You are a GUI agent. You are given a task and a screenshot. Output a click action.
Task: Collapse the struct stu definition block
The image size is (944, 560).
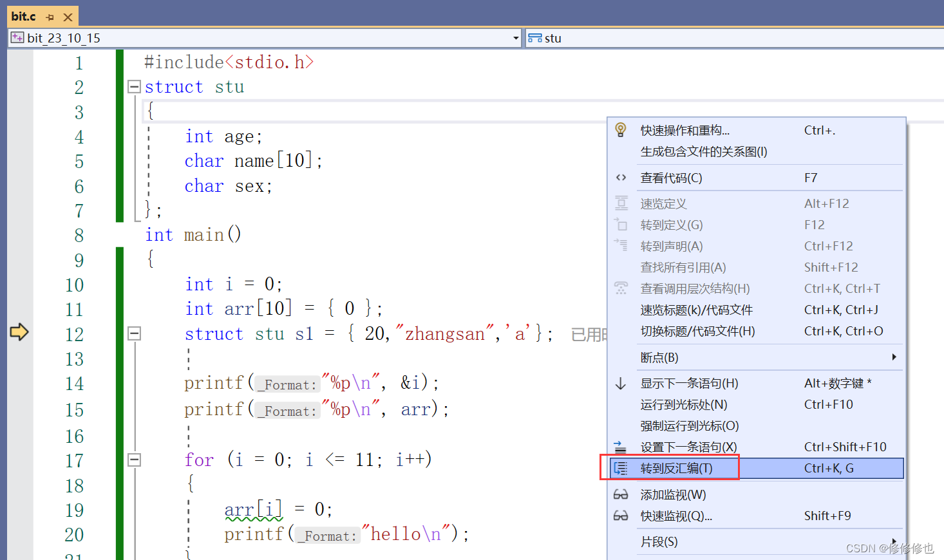point(134,87)
